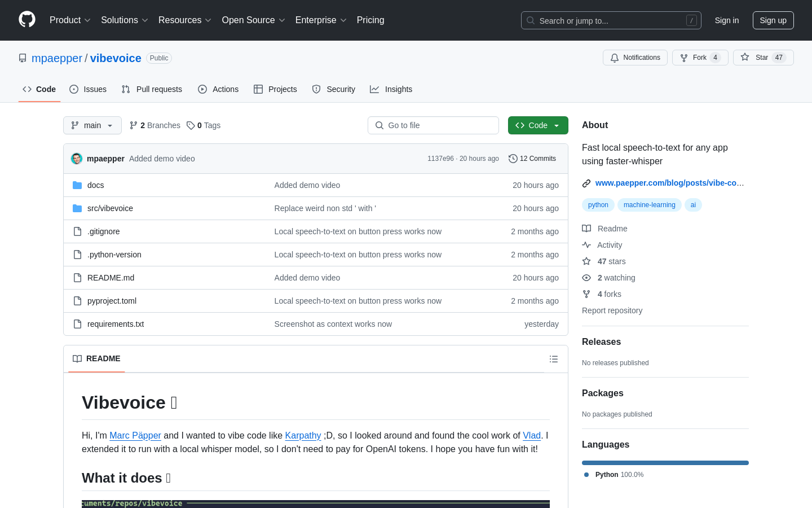Click the Marc Päpper link in README
812x508 pixels.
[135, 436]
